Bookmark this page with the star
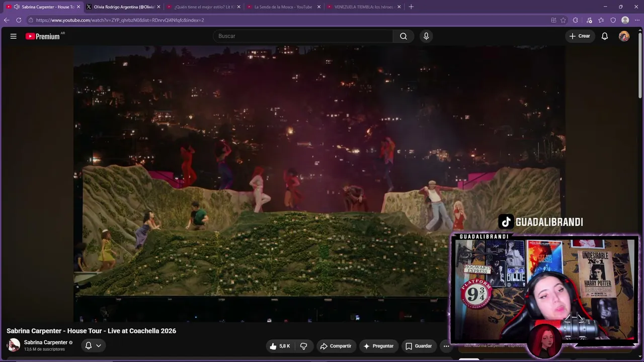 563,20
